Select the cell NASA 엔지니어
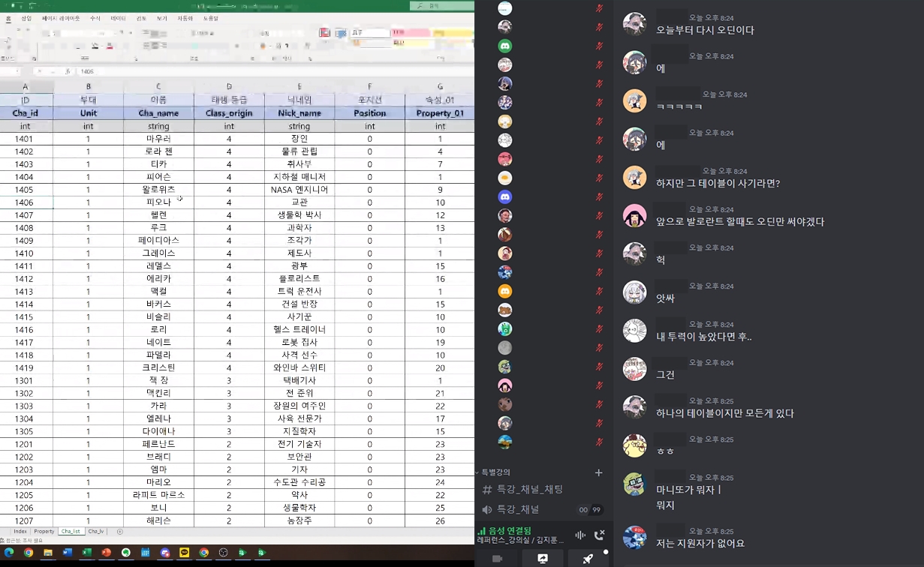Image resolution: width=924 pixels, height=567 pixels. [299, 190]
